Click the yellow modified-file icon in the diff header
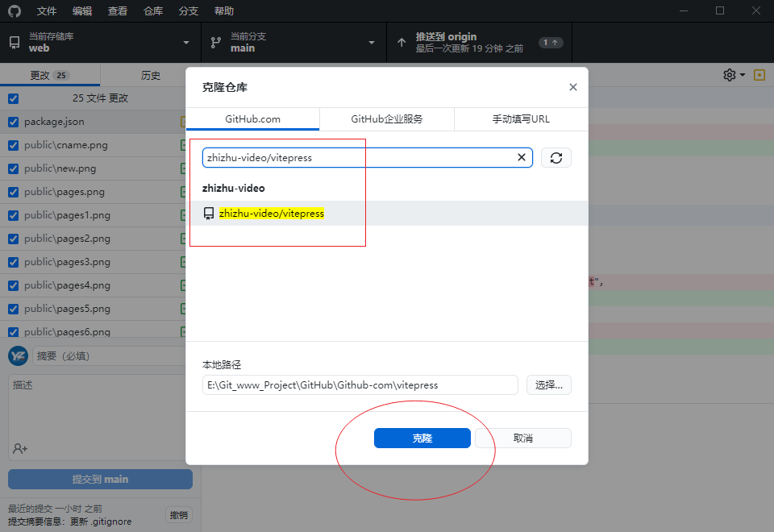 (759, 75)
